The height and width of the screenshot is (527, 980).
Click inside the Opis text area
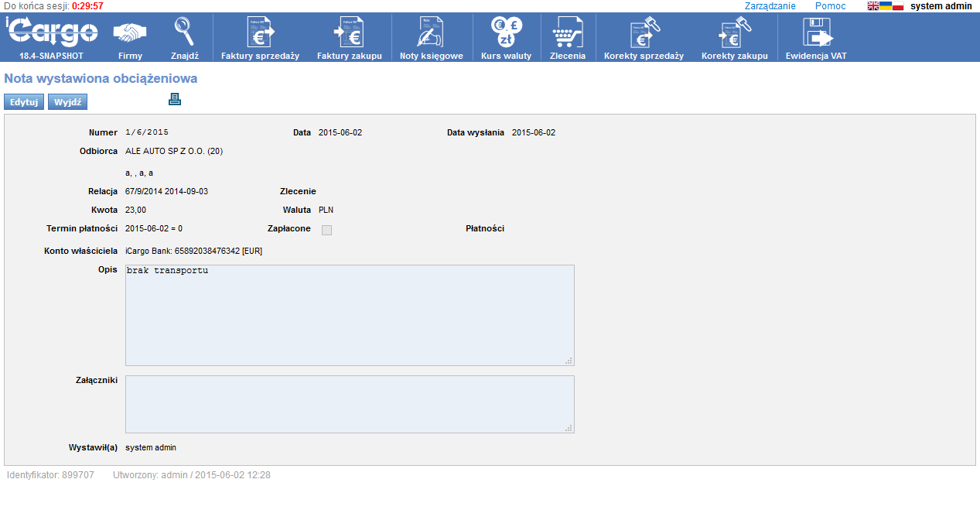(350, 315)
